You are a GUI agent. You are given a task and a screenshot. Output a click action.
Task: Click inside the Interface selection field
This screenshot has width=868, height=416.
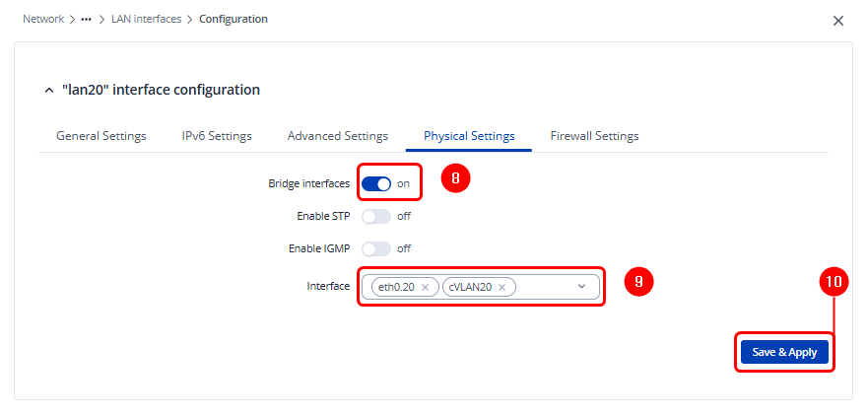544,287
